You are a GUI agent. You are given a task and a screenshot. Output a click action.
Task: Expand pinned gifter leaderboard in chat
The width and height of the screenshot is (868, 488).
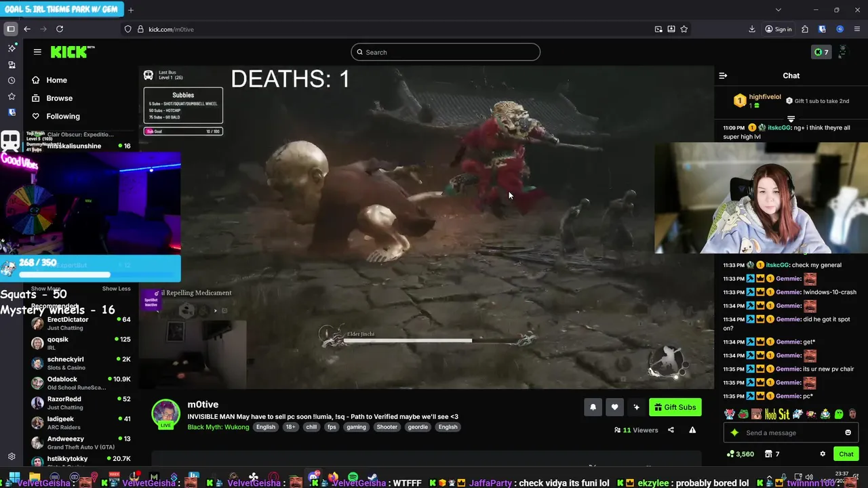(x=791, y=119)
